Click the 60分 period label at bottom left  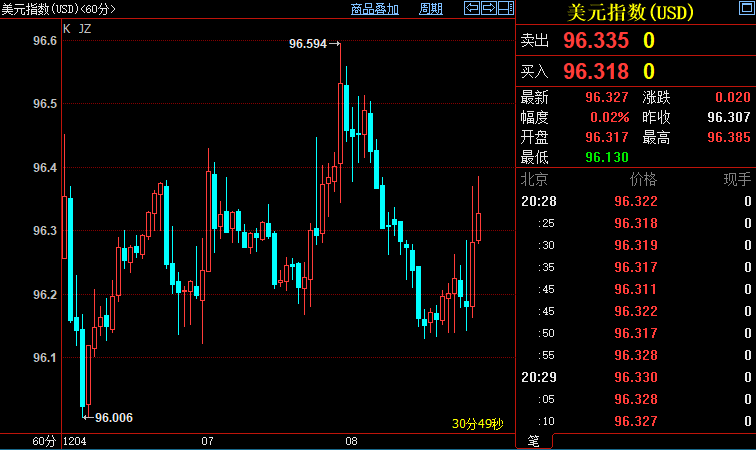(43, 441)
